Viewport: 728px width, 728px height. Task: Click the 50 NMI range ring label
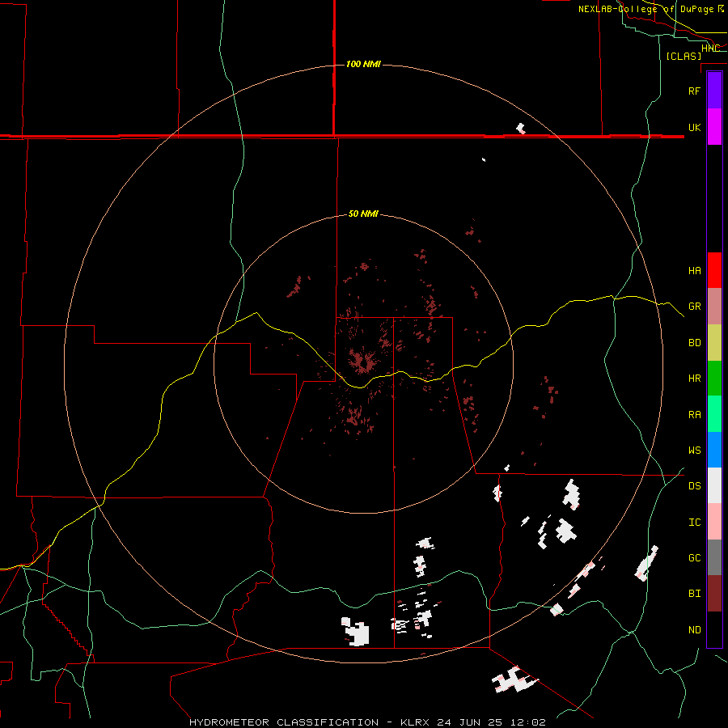click(x=363, y=214)
